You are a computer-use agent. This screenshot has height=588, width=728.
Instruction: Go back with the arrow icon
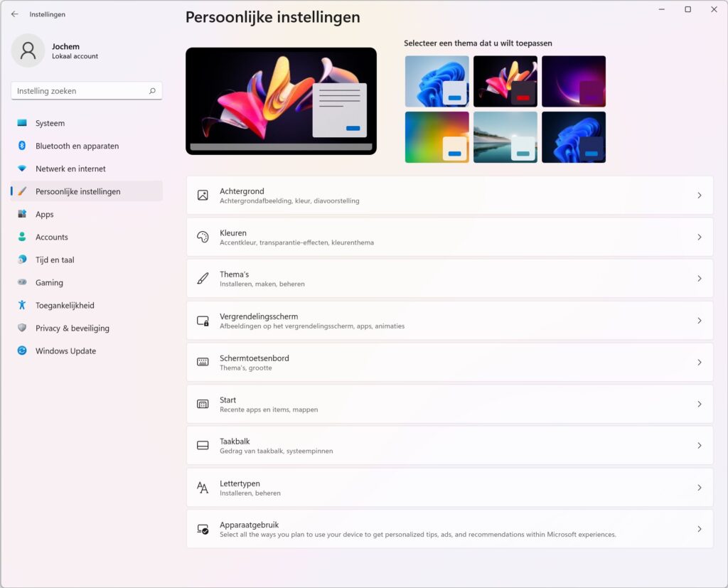15,14
